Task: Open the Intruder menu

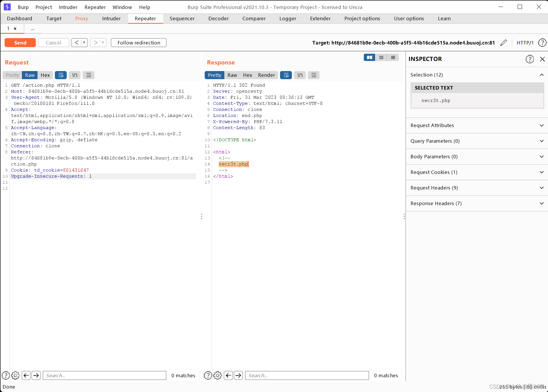Action: 68,7
